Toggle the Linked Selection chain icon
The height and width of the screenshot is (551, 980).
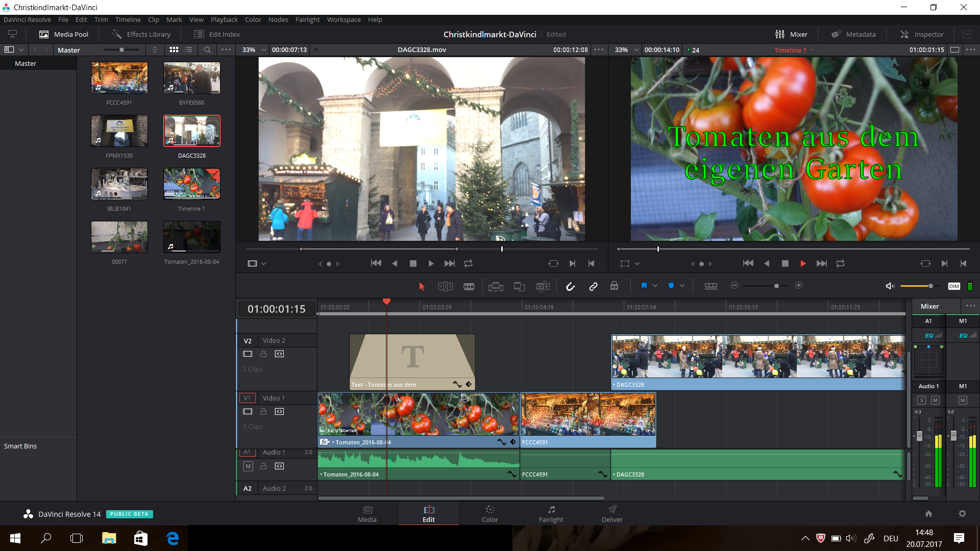click(593, 286)
